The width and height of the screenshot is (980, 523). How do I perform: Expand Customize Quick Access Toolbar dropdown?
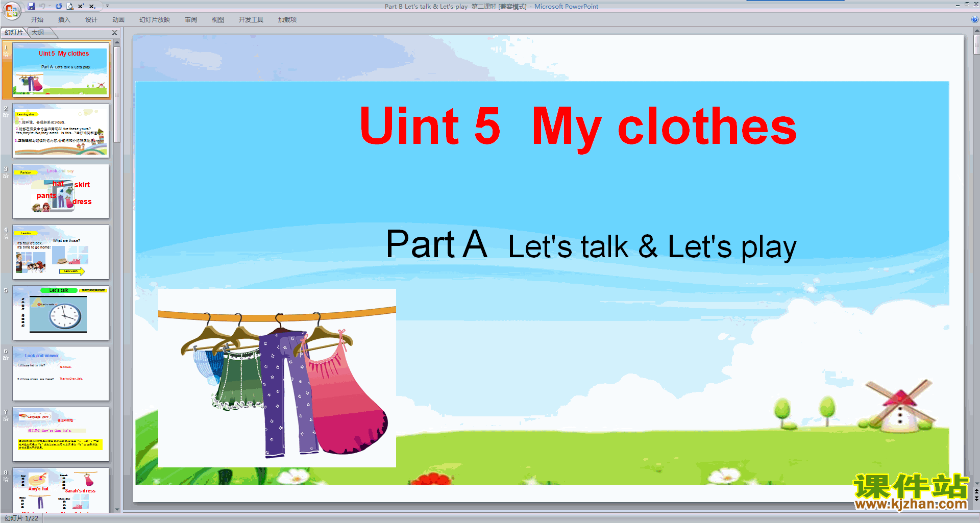(x=107, y=6)
